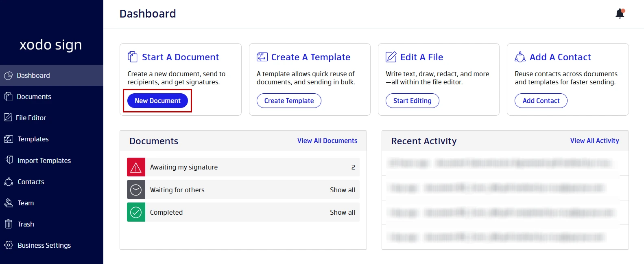This screenshot has width=644, height=264.
Task: Open Dashboard in the sidebar menu
Action: click(52, 75)
